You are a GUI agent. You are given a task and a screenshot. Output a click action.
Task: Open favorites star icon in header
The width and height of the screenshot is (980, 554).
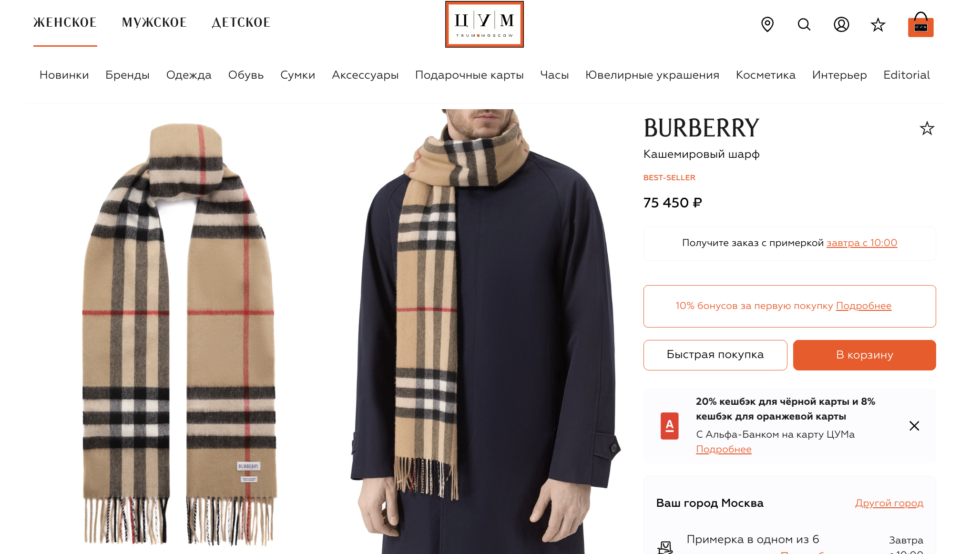pyautogui.click(x=878, y=24)
